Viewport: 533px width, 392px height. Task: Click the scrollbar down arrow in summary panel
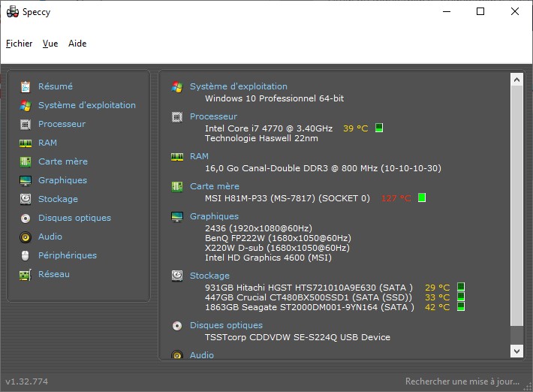coord(516,351)
